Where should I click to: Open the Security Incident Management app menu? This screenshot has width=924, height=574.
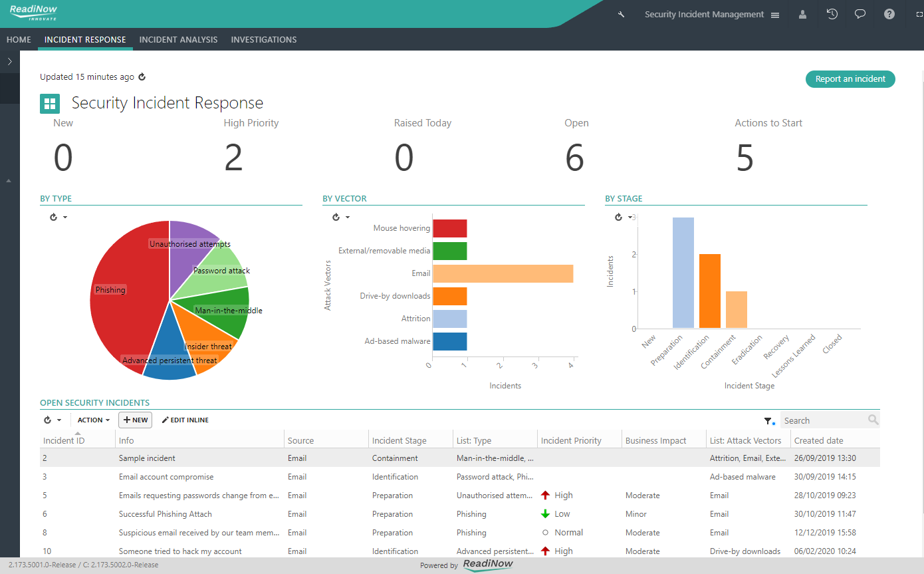pyautogui.click(x=711, y=15)
